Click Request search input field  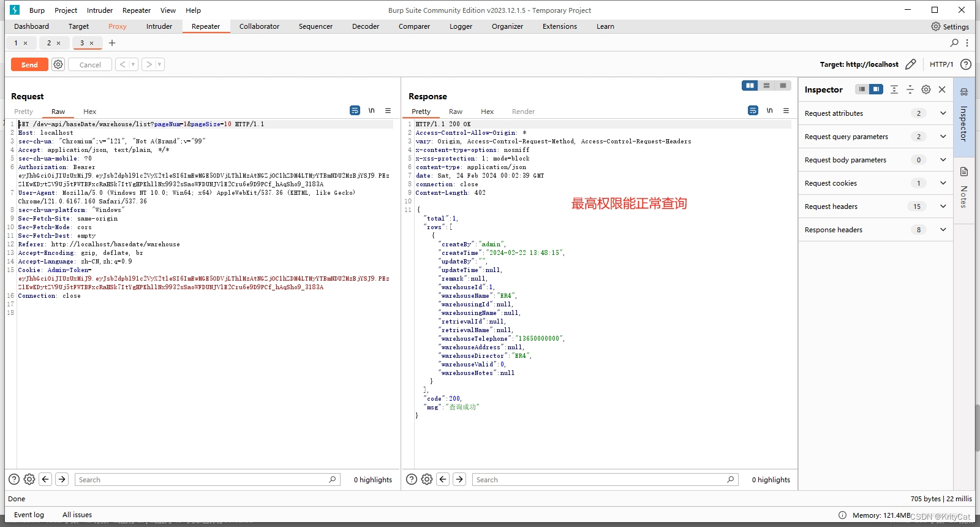(207, 480)
